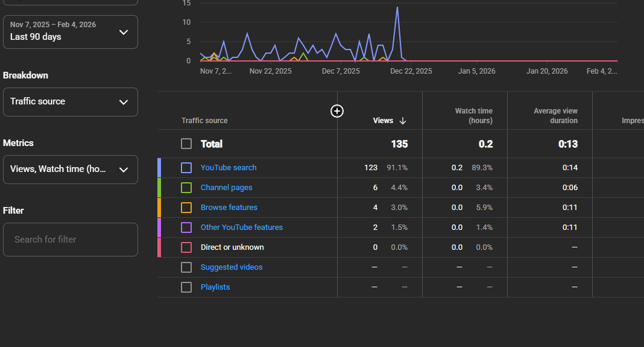Toggle the Total row checkbox
Image resolution: width=644 pixels, height=347 pixels.
tap(186, 144)
